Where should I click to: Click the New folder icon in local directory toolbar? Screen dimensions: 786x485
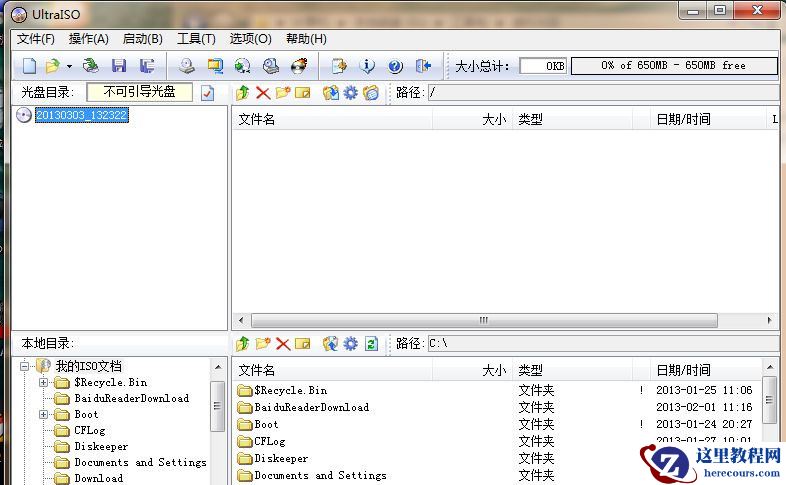point(263,343)
